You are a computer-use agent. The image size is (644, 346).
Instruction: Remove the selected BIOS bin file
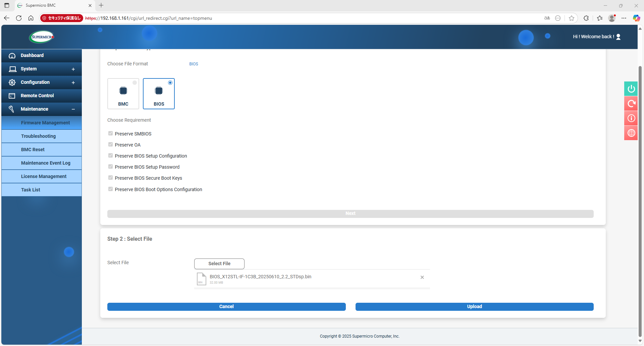422,277
